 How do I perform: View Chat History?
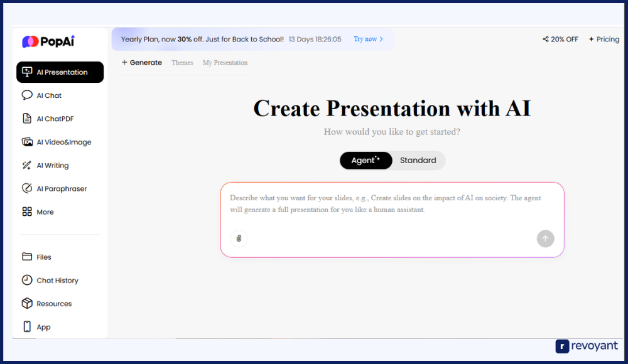coord(57,281)
